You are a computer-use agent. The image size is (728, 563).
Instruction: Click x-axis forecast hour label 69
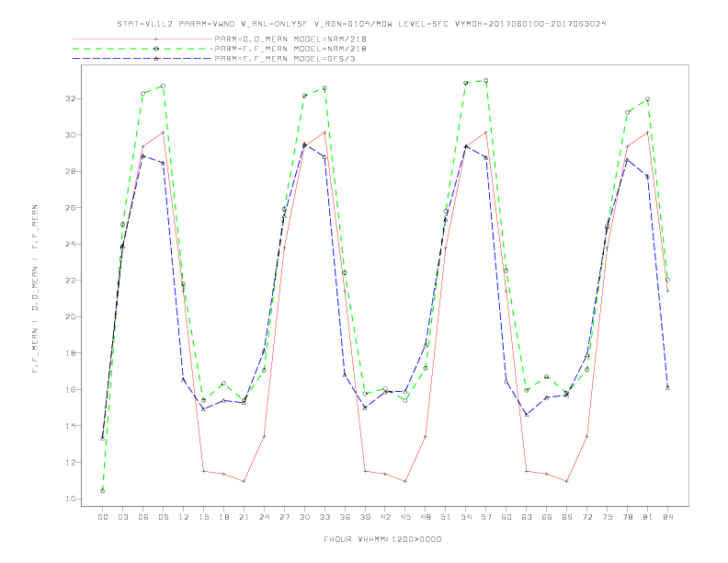click(x=567, y=517)
